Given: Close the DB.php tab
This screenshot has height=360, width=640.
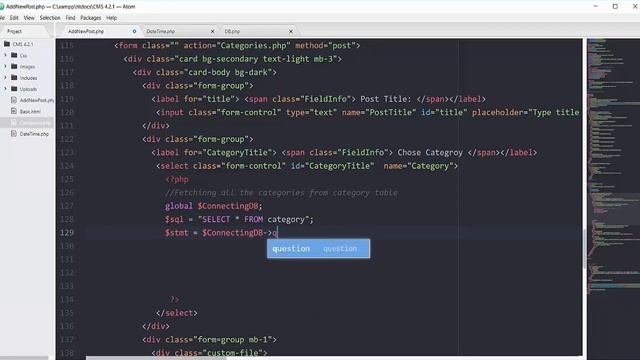Looking at the screenshot, I should pyautogui.click(x=291, y=31).
